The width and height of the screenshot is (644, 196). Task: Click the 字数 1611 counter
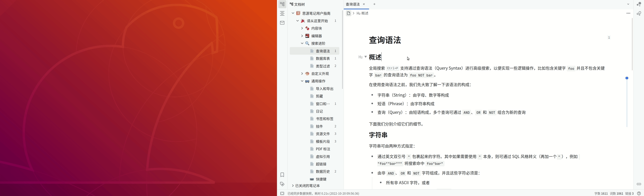click(x=601, y=194)
